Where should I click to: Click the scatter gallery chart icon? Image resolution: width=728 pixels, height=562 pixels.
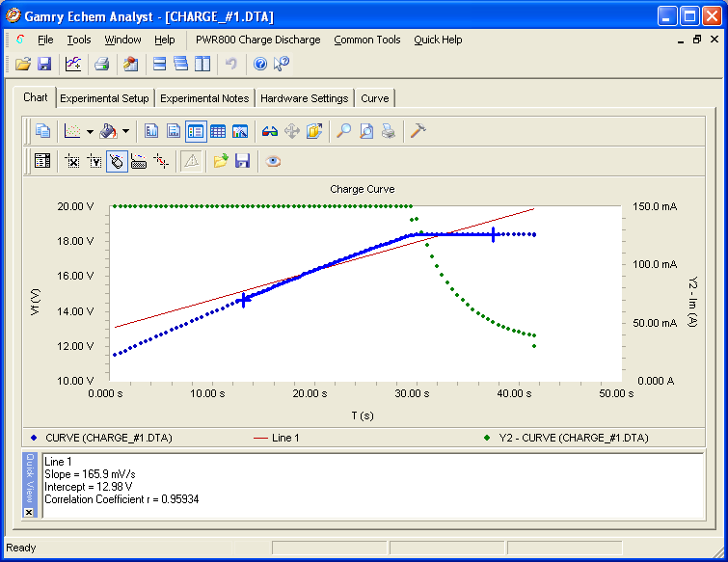pyautogui.click(x=72, y=131)
